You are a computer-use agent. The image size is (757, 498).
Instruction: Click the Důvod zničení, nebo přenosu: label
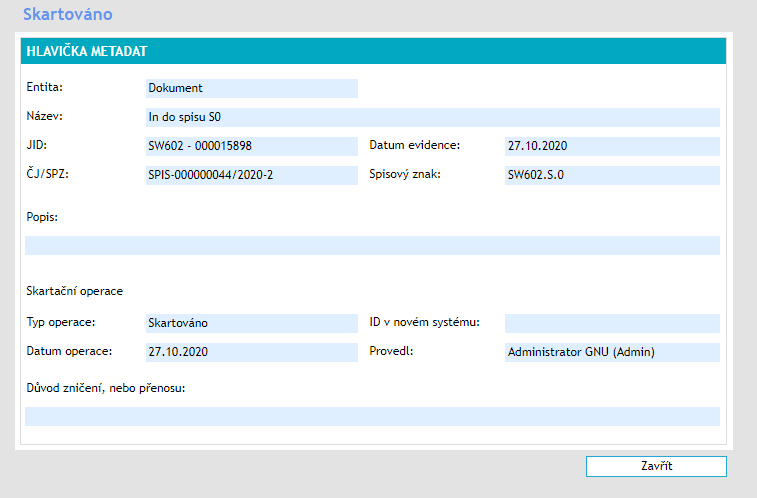108,387
